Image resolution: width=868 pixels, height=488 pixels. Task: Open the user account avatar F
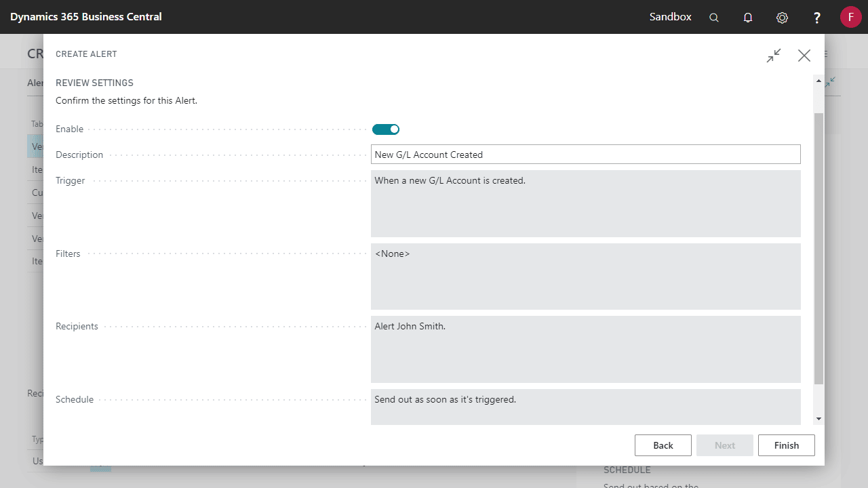[x=850, y=17]
